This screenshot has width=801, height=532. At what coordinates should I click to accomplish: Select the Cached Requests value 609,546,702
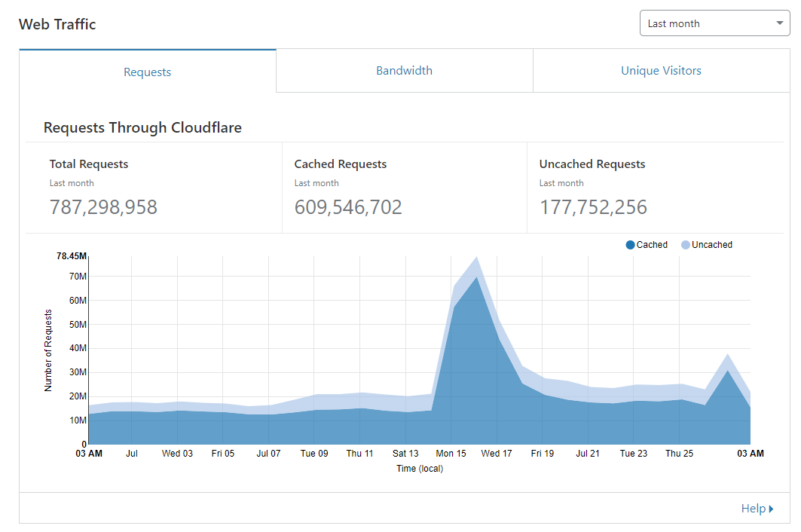tap(348, 207)
